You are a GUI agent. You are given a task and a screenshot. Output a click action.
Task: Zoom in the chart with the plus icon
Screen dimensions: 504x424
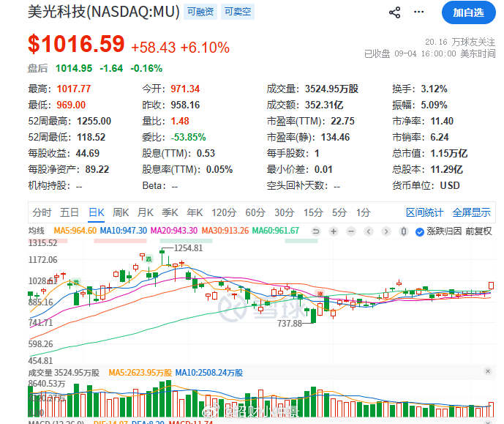pos(334,231)
